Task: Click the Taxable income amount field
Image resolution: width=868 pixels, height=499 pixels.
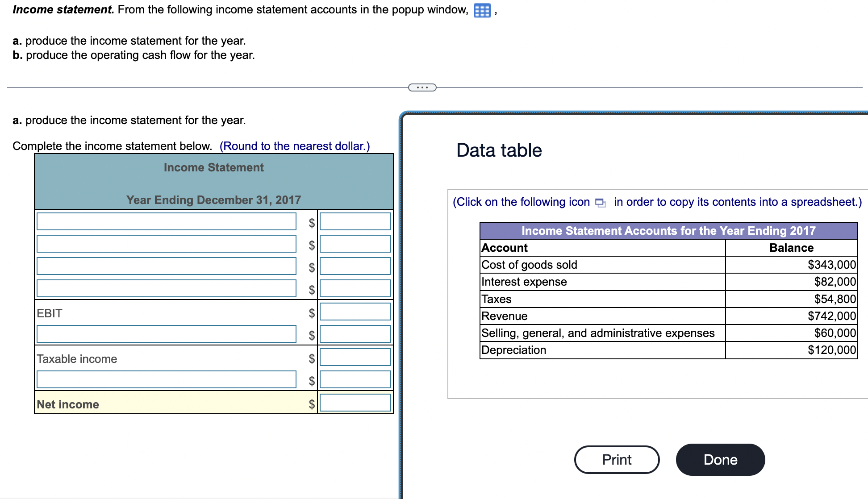Action: click(355, 357)
